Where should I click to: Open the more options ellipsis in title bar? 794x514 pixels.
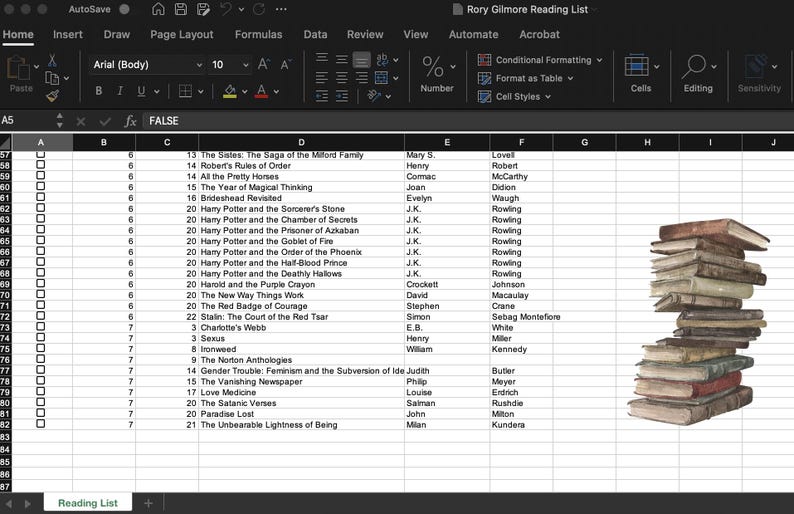click(281, 9)
